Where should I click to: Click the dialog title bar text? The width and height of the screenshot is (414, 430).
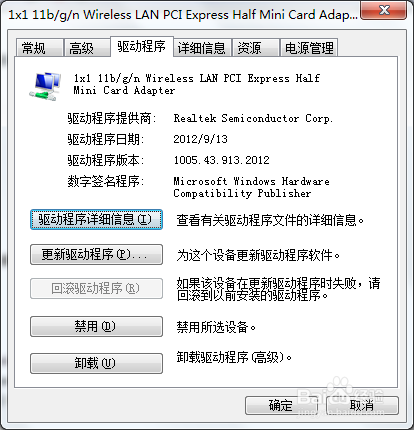click(x=183, y=15)
